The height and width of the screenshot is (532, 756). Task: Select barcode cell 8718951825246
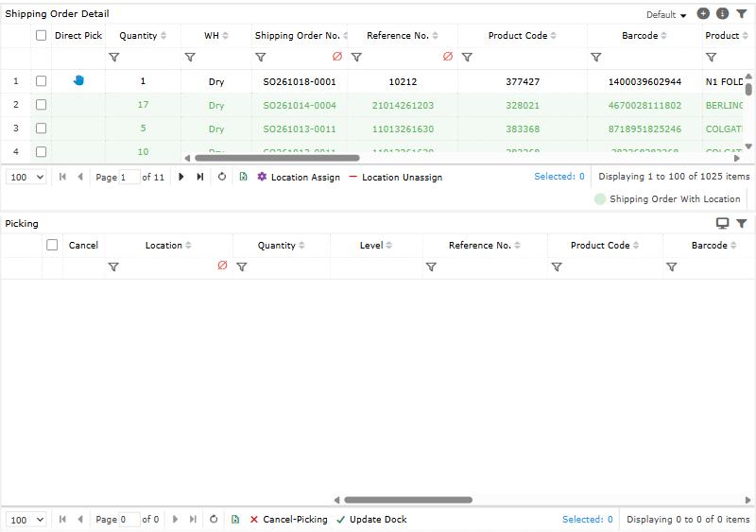coord(644,129)
